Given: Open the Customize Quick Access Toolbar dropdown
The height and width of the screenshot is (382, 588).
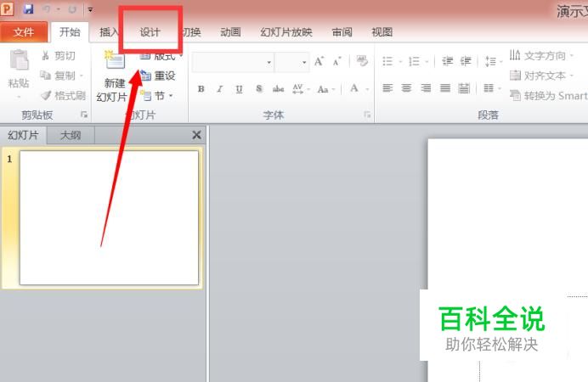Looking at the screenshot, I should click(90, 9).
